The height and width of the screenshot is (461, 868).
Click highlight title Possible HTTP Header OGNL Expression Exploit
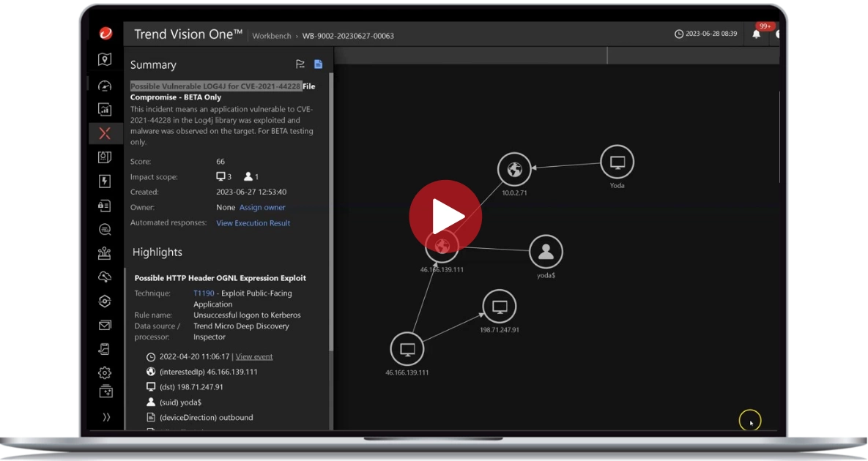(220, 278)
